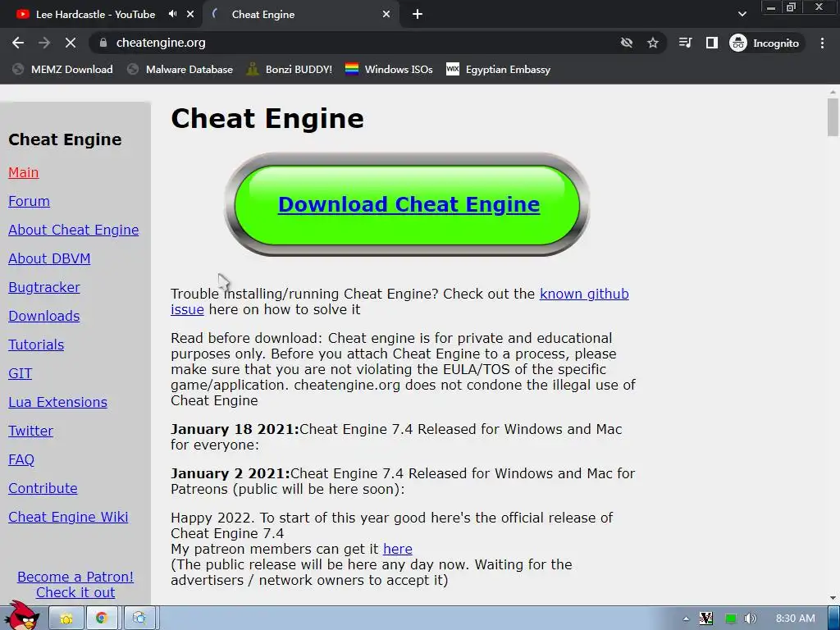840x630 pixels.
Task: Click the padlock site info icon
Action: (x=103, y=43)
